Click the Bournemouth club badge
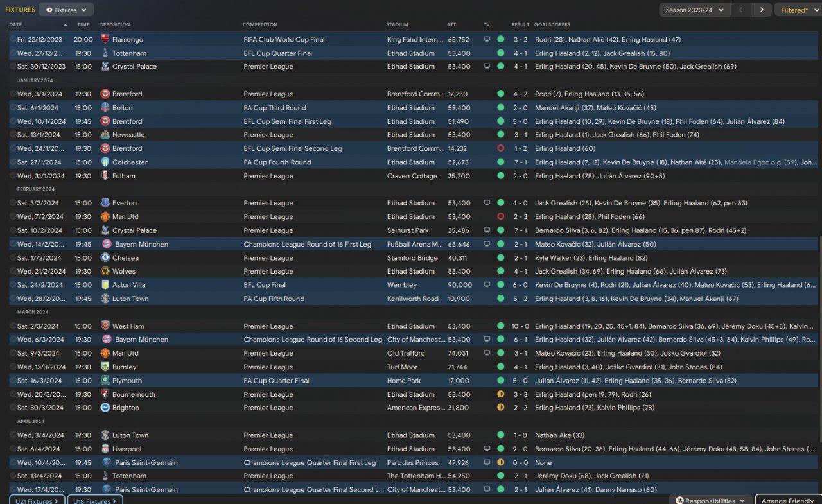822x504 pixels. click(x=105, y=394)
